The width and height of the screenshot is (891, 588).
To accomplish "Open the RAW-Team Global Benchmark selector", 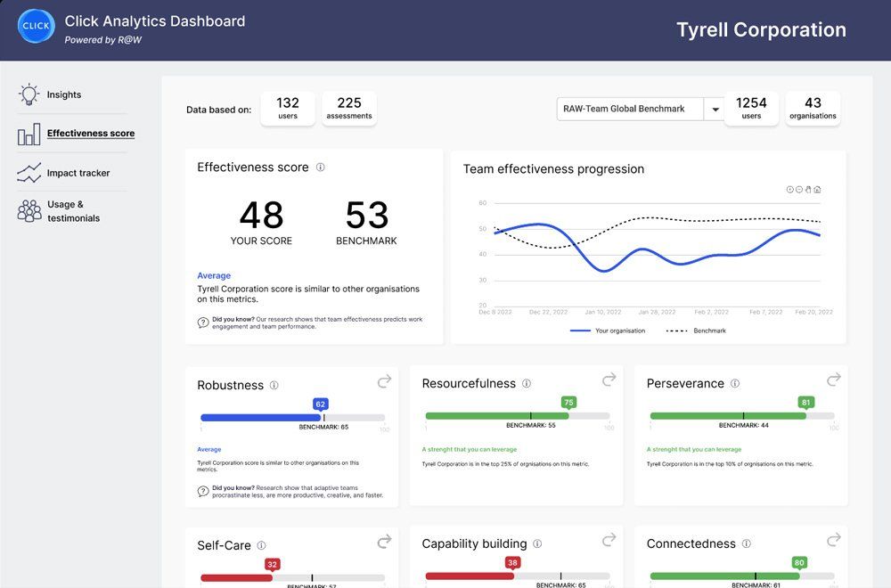I will coord(630,110).
